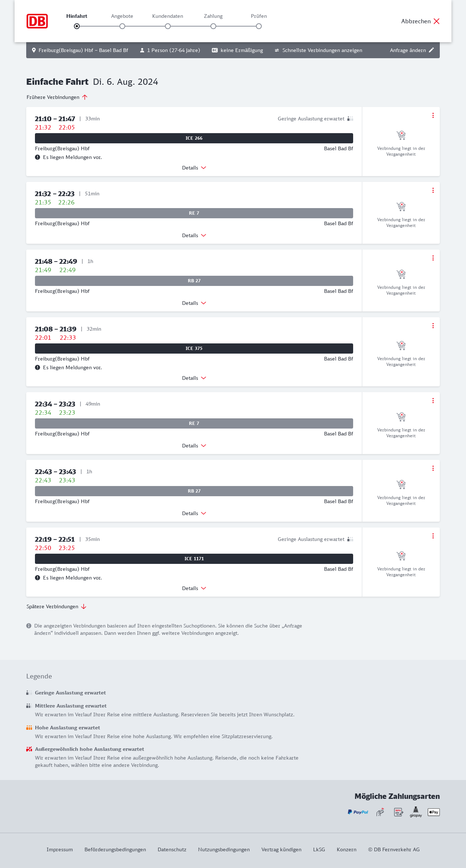This screenshot has height=868, width=466.
Task: Click the Apple Pay payment icon
Action: point(434,812)
